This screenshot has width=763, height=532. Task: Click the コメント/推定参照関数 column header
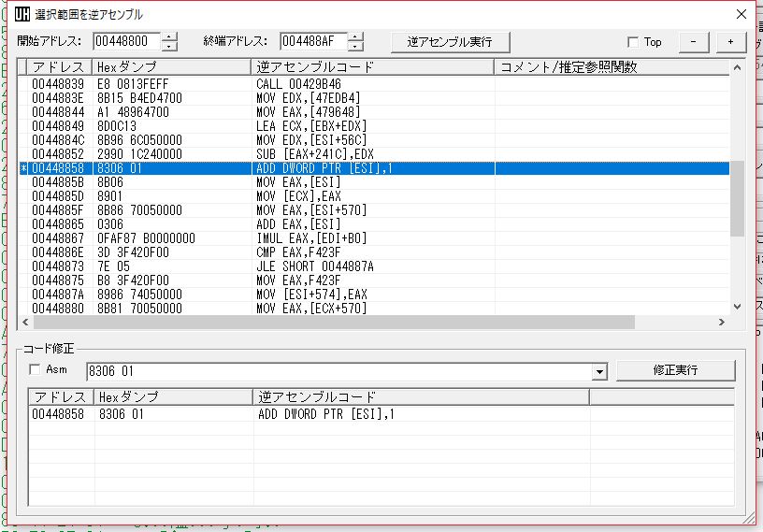[612, 66]
